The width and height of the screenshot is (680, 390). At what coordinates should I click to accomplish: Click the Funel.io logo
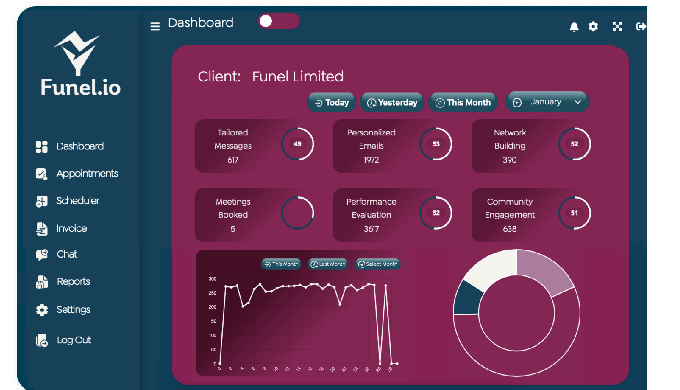(80, 64)
